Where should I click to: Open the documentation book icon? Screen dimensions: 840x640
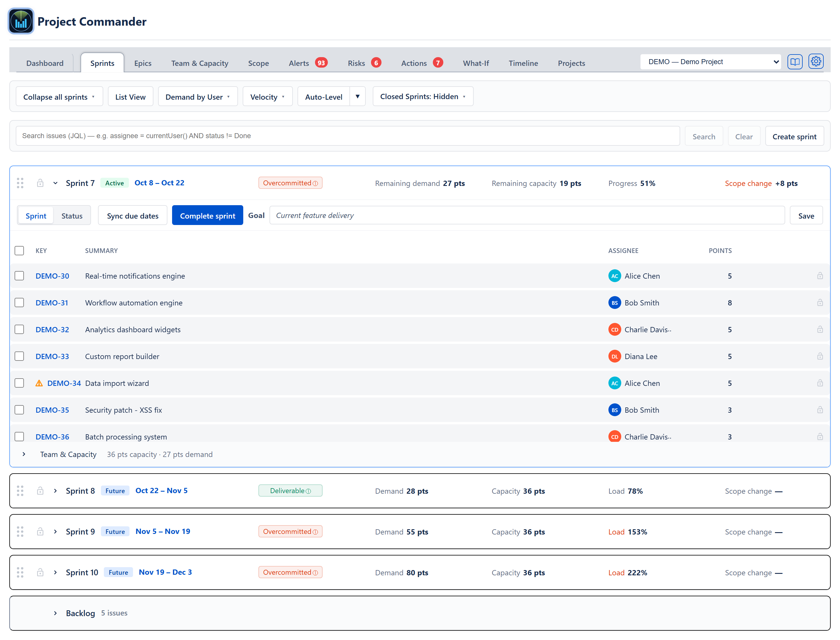pyautogui.click(x=794, y=62)
